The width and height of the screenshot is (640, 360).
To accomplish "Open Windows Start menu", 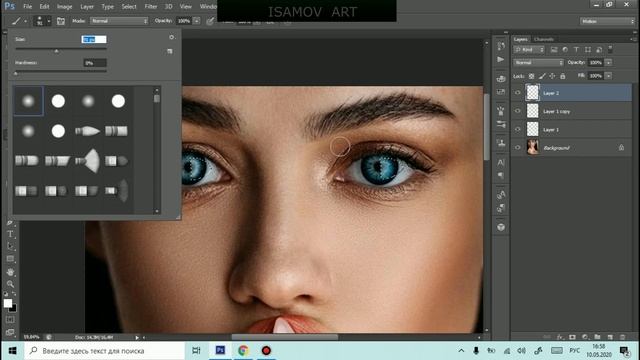I will 12,351.
